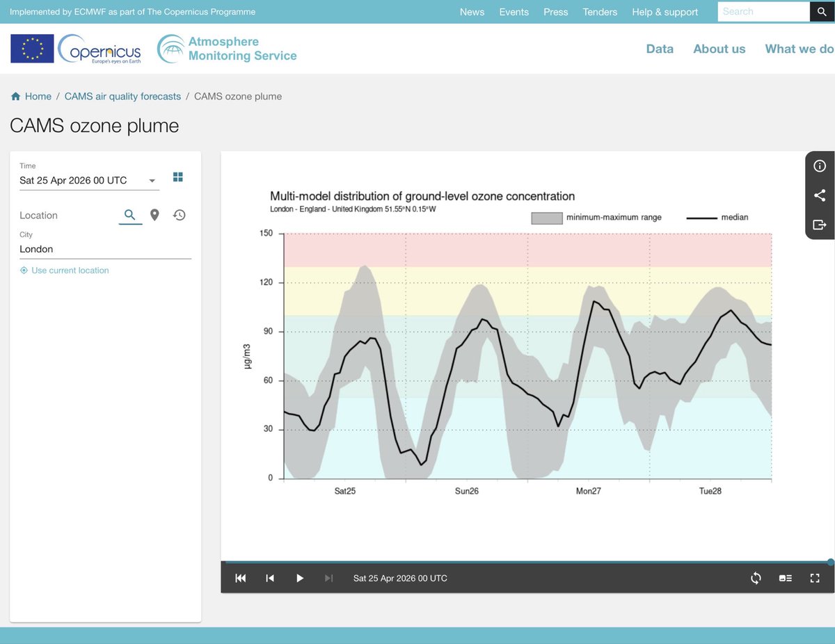The height and width of the screenshot is (644, 835).
Task: Open the location search by city tab
Action: [130, 215]
